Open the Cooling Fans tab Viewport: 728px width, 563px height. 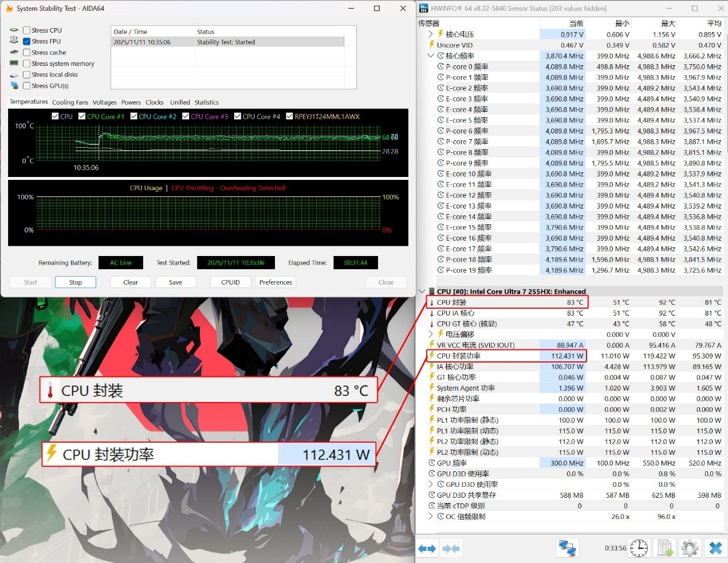click(70, 103)
